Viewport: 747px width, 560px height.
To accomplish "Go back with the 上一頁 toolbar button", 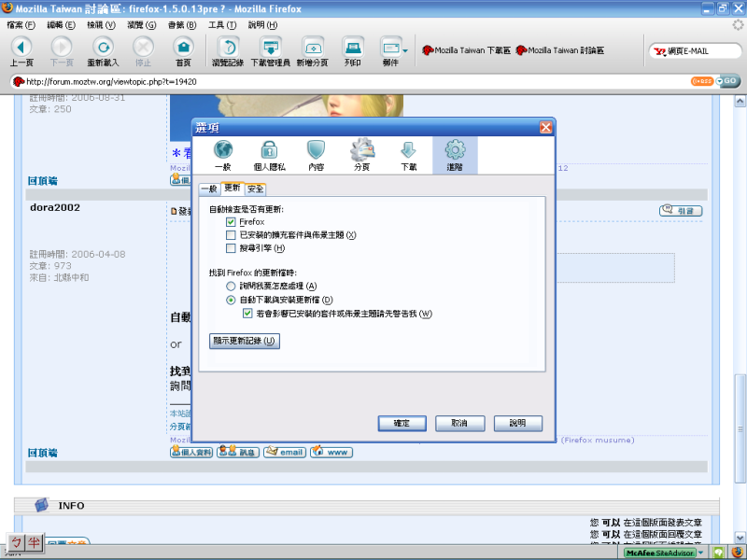I will 21,51.
